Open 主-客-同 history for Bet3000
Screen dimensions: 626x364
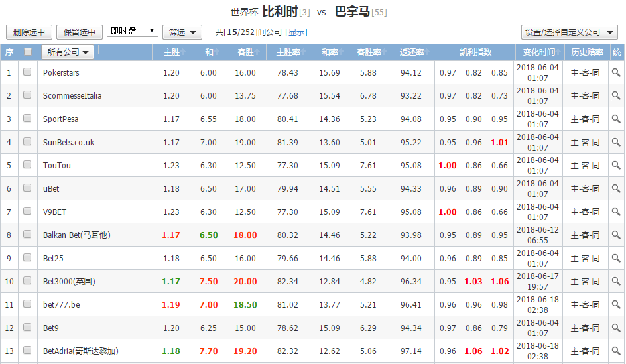pos(585,281)
